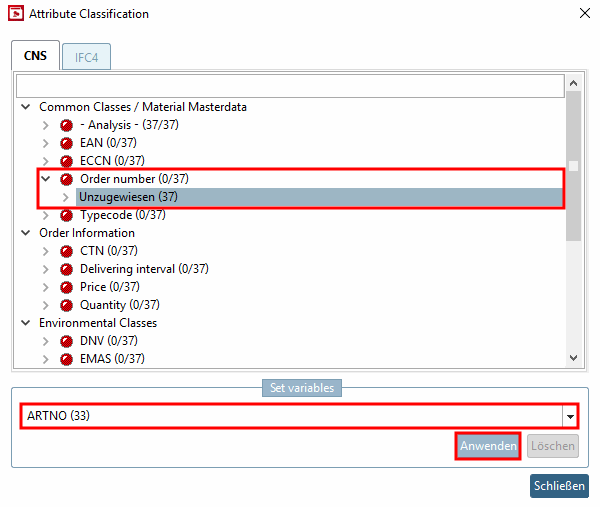Click the red icon beside Quantity
The height and width of the screenshot is (507, 600).
pos(67,305)
